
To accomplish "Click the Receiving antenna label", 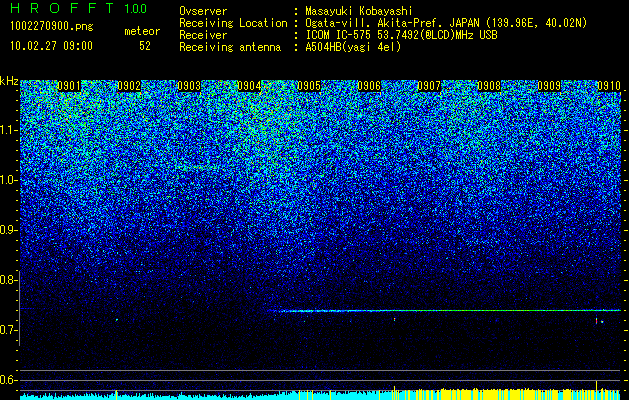I will tap(230, 47).
